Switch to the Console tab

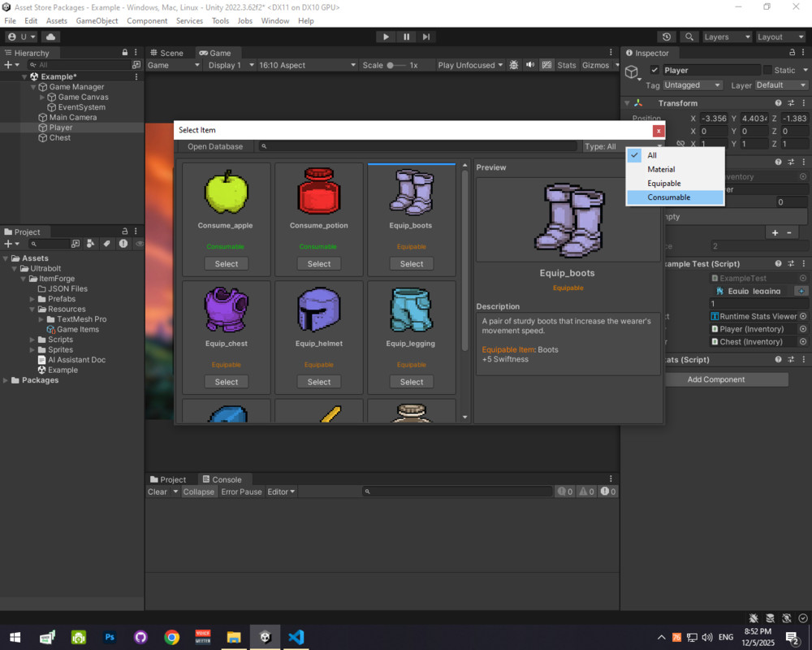click(x=224, y=479)
